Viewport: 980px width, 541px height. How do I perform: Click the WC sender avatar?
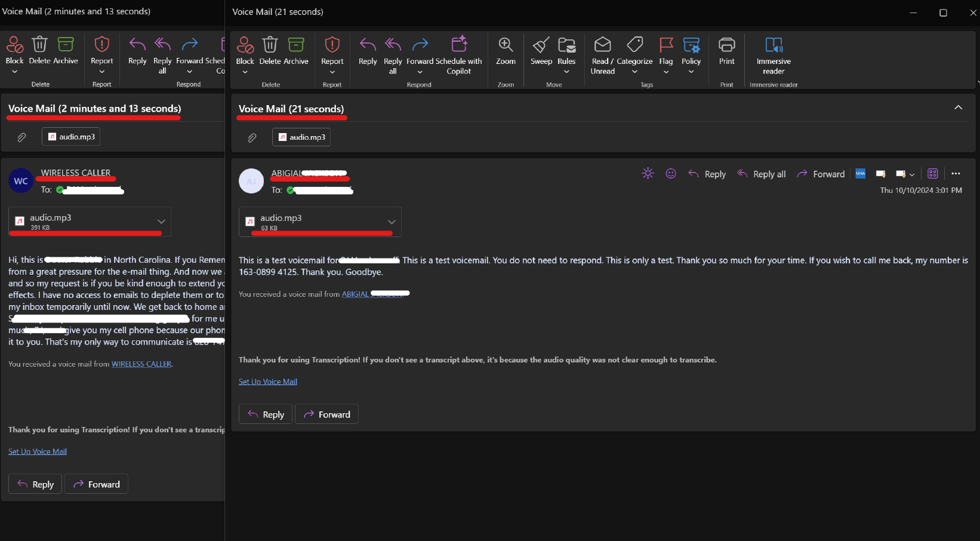pyautogui.click(x=21, y=181)
